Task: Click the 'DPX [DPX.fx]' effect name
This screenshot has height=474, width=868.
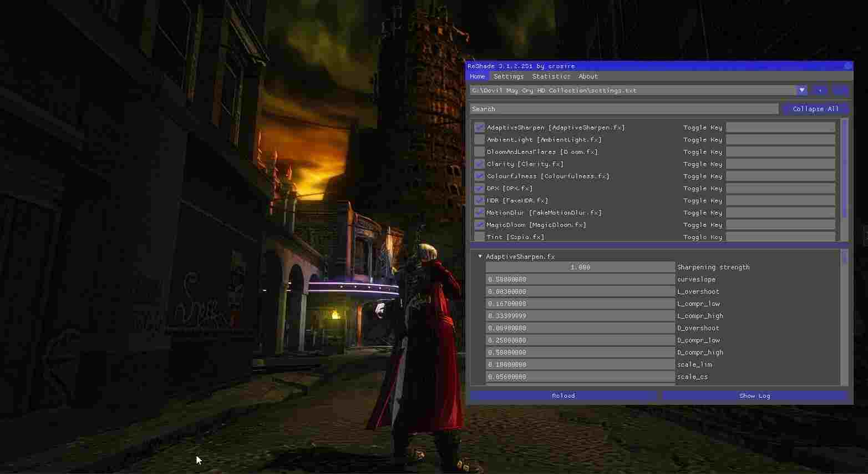Action: 510,189
